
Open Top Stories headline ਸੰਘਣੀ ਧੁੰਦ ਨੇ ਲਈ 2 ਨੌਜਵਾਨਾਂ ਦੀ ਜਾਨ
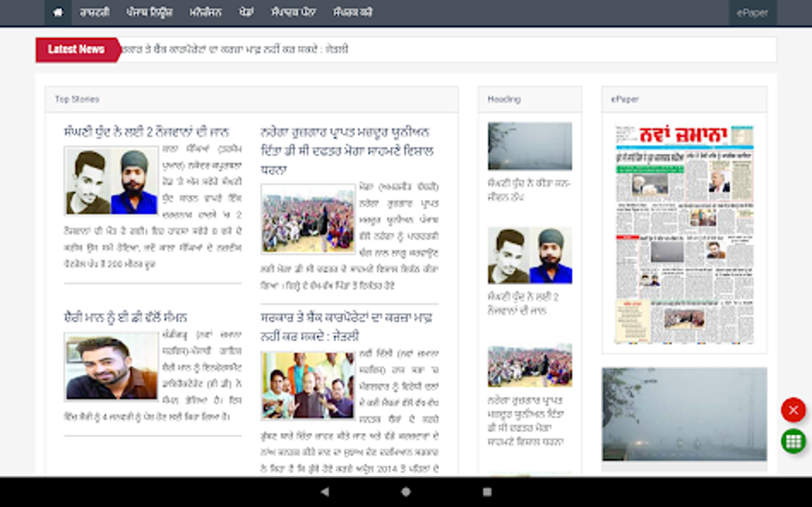click(x=146, y=132)
